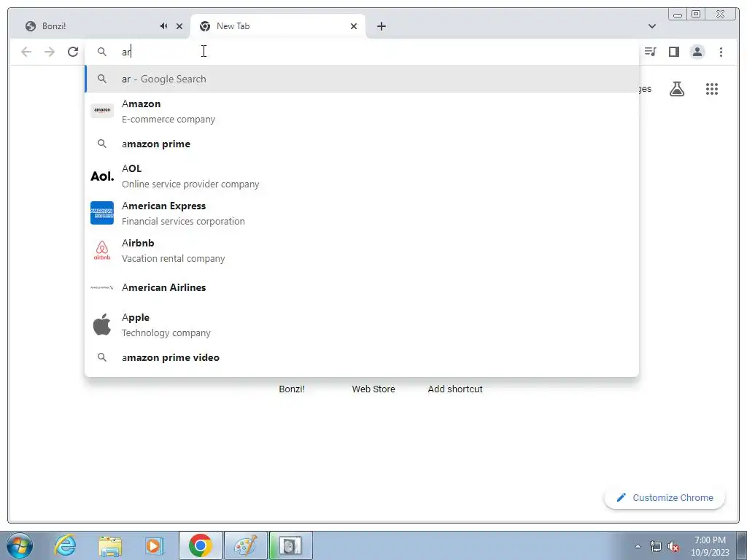Pick the American Airlines suggestion

click(x=362, y=287)
